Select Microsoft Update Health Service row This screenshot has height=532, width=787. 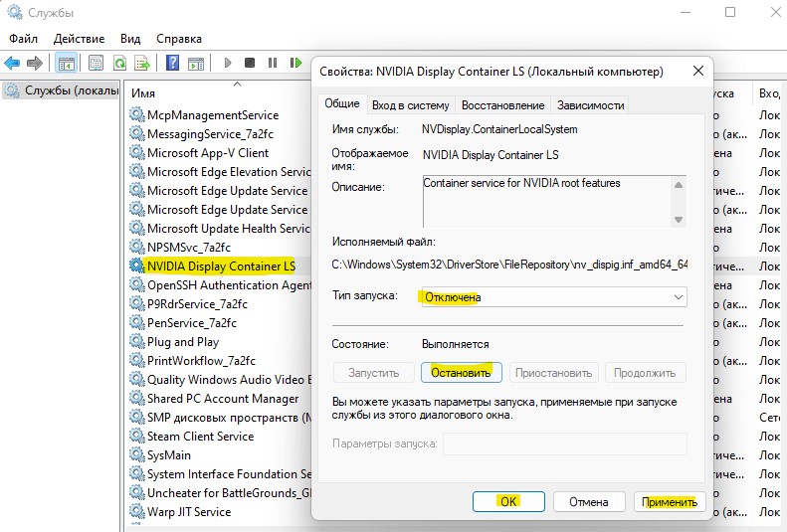click(219, 229)
